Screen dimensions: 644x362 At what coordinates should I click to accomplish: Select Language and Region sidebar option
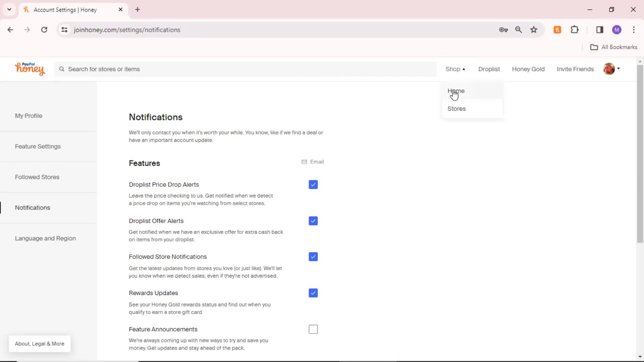click(x=46, y=238)
